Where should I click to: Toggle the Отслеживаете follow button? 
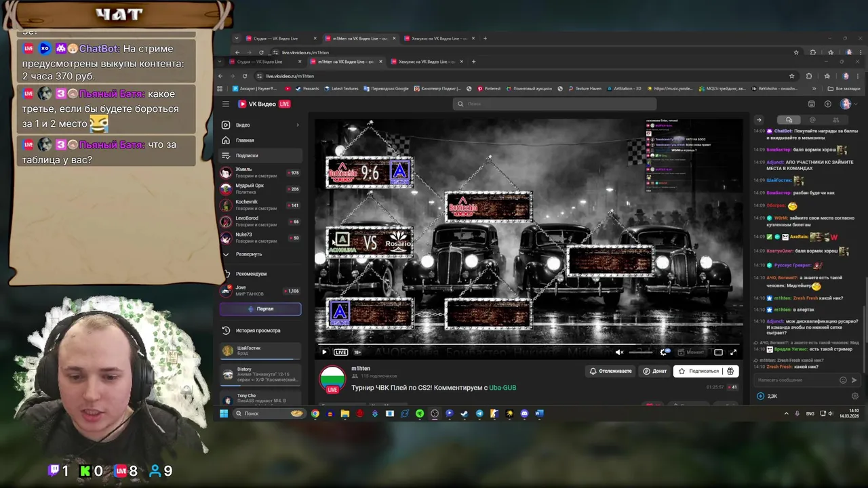(610, 371)
